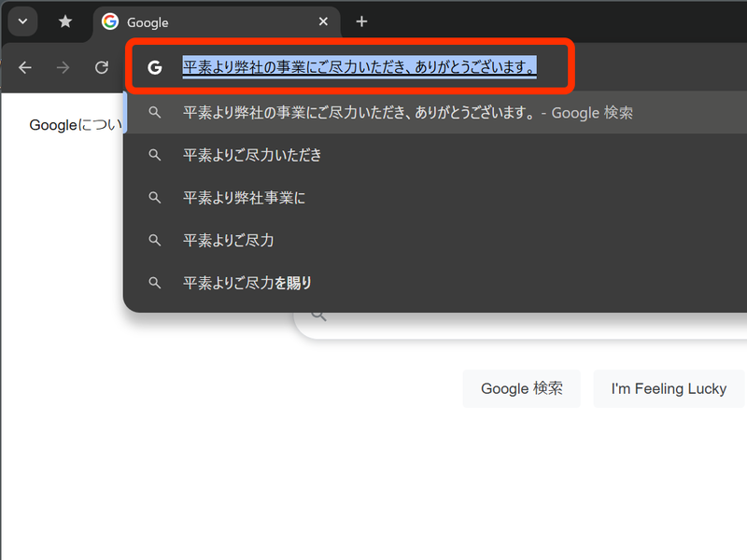Click the Google 検索 button

521,388
